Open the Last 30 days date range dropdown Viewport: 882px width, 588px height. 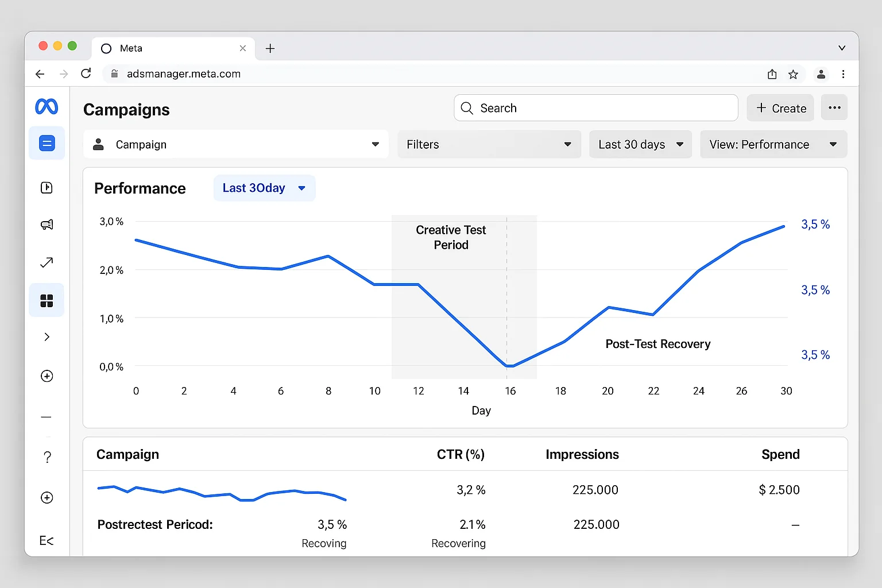[x=640, y=144]
